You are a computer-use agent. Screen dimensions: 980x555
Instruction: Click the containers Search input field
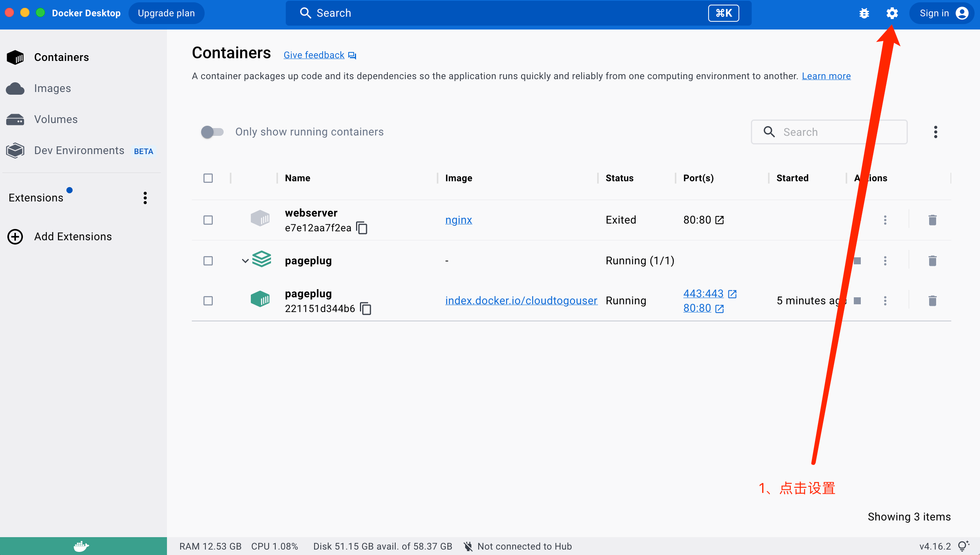coord(829,132)
